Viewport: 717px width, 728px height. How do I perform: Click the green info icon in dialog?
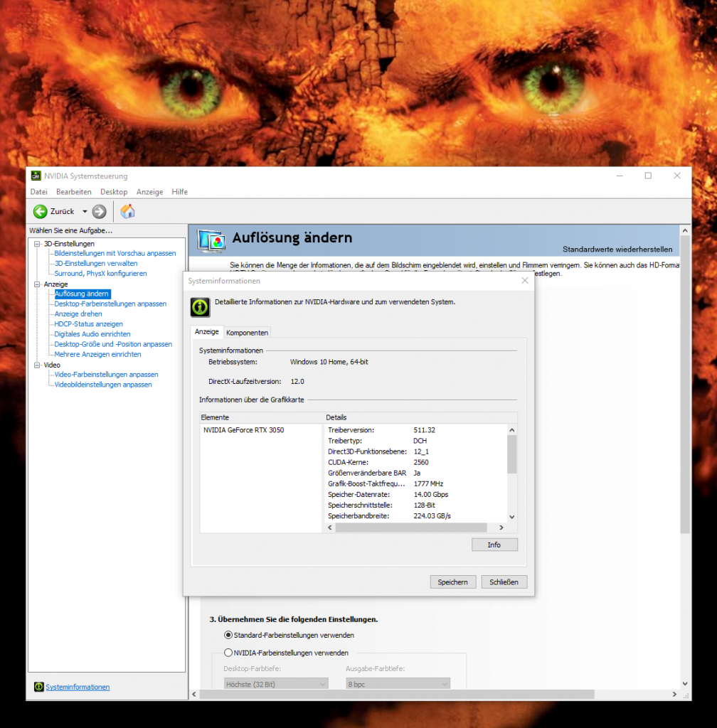[x=200, y=307]
